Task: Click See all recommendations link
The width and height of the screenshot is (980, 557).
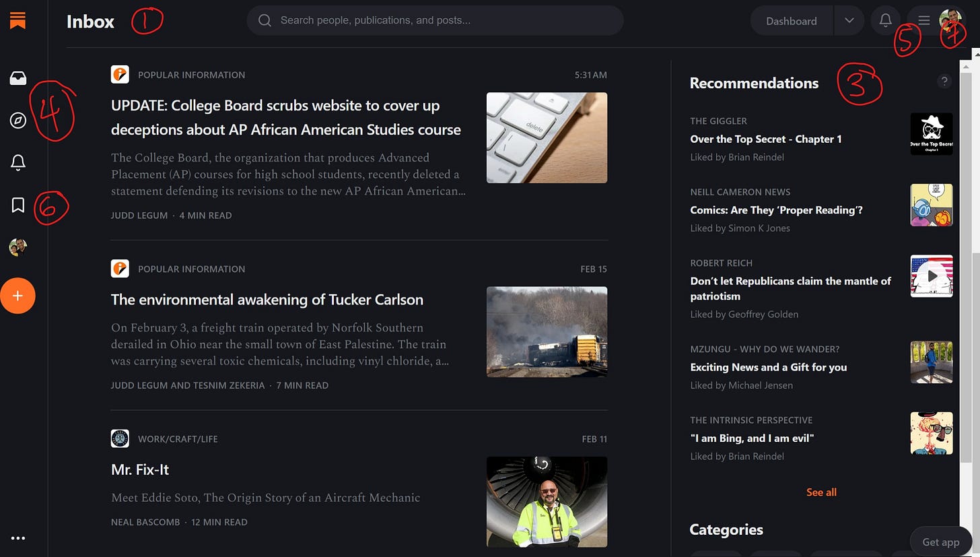Action: 821,492
